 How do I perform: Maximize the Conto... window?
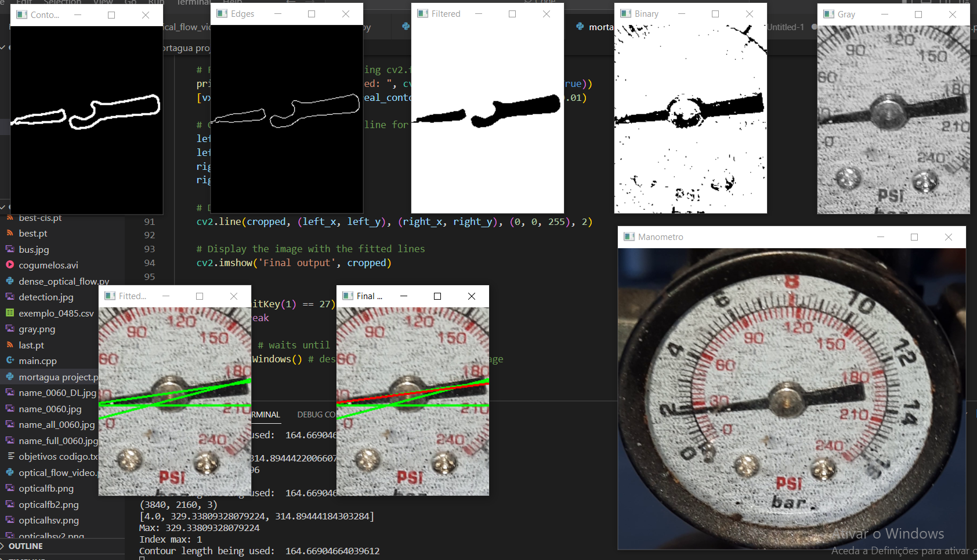pyautogui.click(x=111, y=14)
